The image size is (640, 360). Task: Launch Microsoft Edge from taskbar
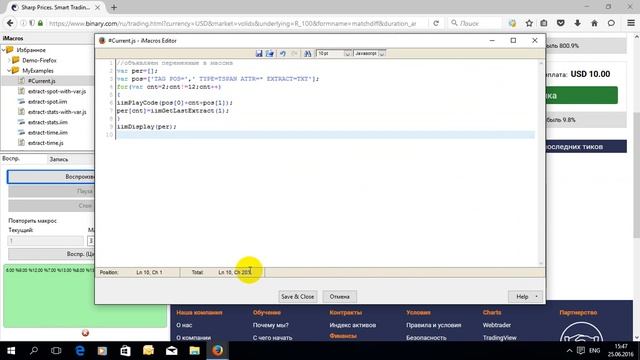[80, 351]
